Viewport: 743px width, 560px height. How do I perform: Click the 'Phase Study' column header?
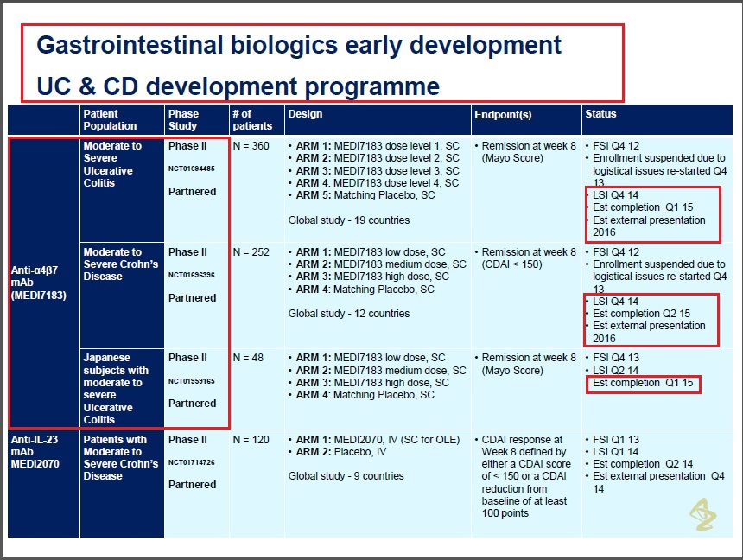click(183, 120)
